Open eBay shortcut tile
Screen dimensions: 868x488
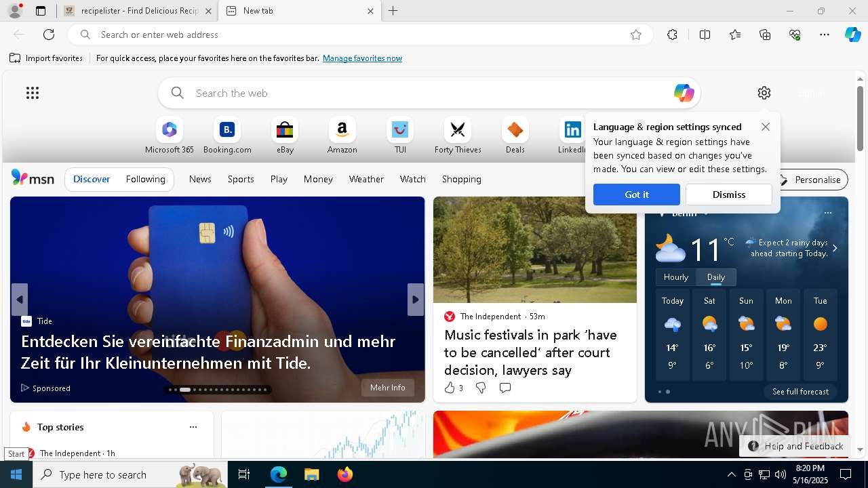285,136
